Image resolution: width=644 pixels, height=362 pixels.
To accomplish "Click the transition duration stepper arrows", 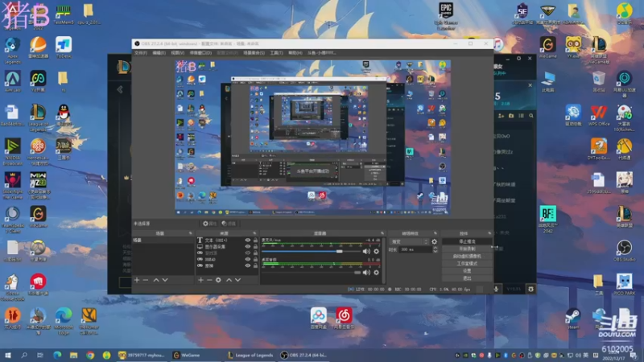I will coord(435,249).
